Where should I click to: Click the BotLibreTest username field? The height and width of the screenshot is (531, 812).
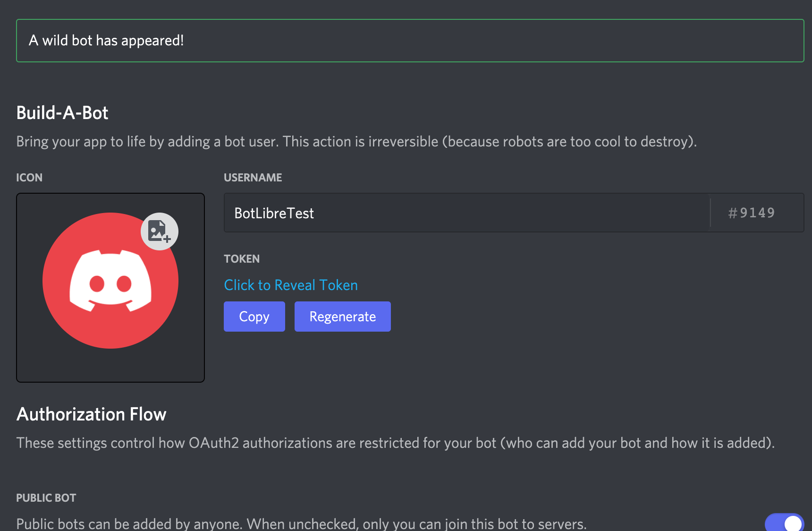click(466, 213)
